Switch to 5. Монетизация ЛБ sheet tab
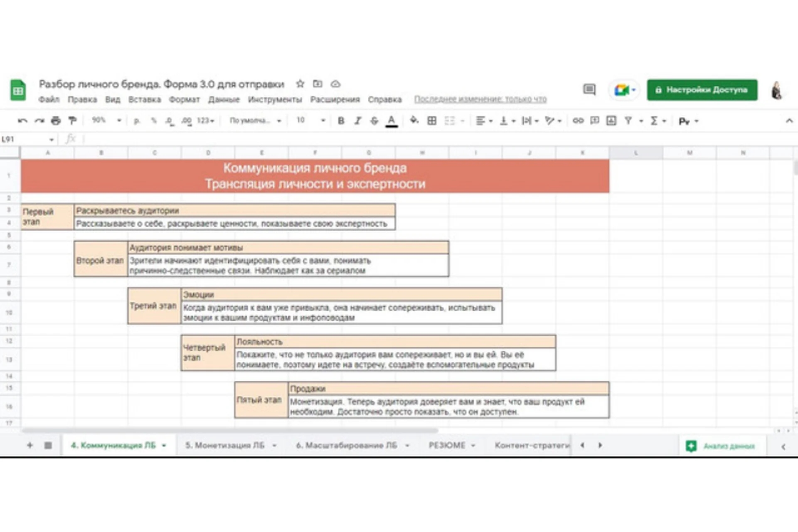Image resolution: width=798 pixels, height=532 pixels. (225, 445)
